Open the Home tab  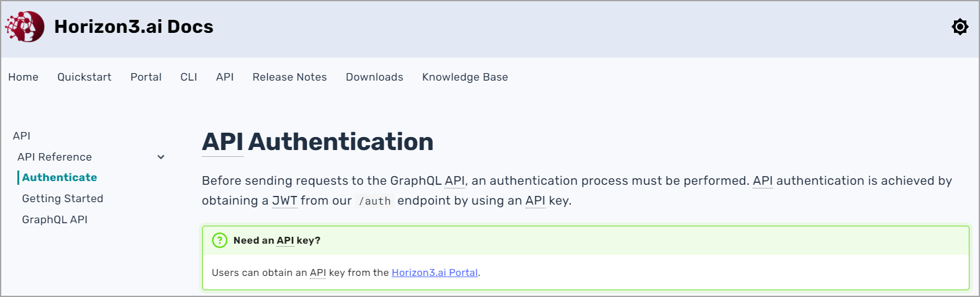(x=23, y=77)
